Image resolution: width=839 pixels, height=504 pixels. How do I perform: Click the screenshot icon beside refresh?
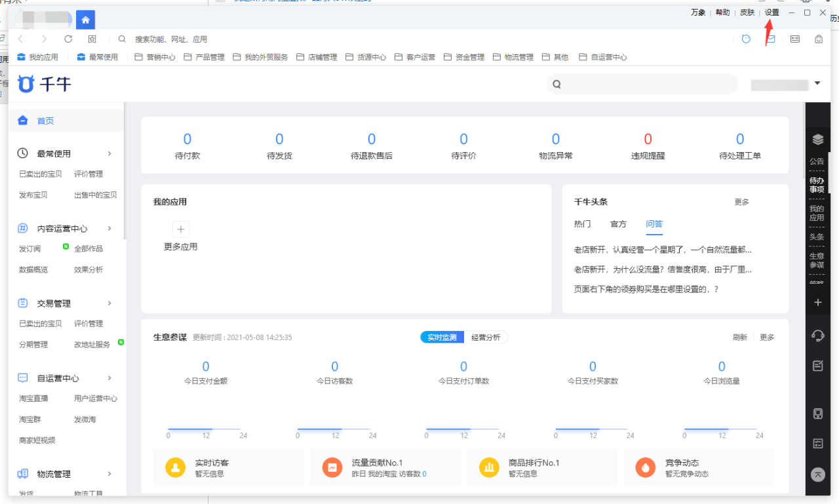point(92,39)
